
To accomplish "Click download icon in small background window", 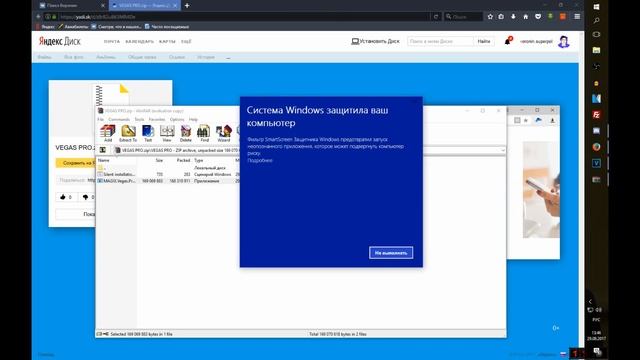I will click(x=552, y=120).
